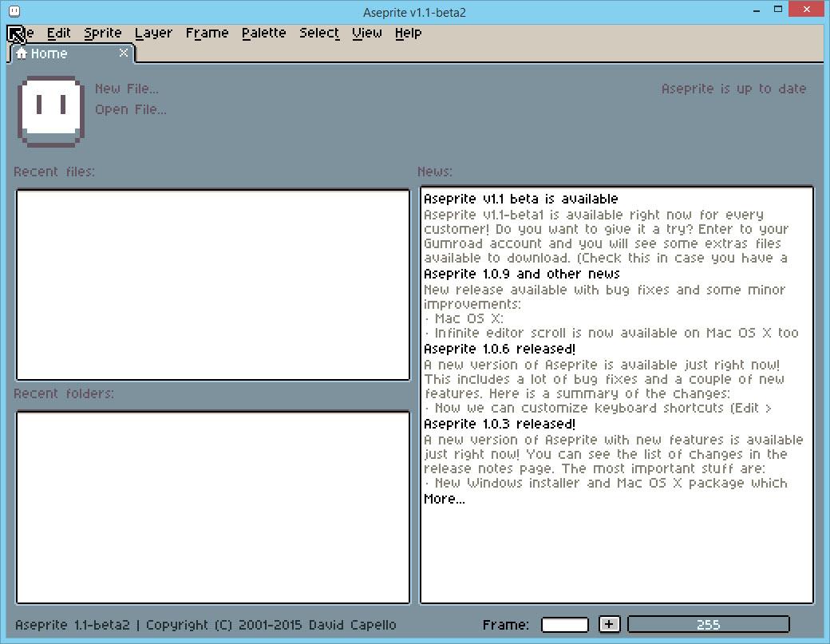Open 'Aseprite 1.0.3 released!' news item
The width and height of the screenshot is (830, 644).
[500, 425]
